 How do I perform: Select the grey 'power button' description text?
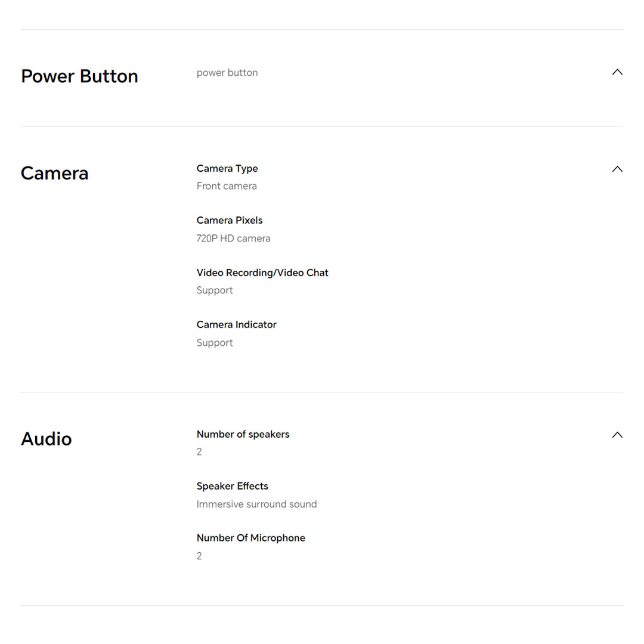coord(227,73)
